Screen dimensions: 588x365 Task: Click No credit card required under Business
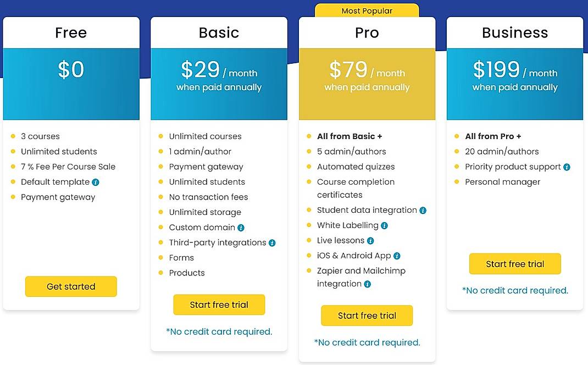click(x=514, y=290)
